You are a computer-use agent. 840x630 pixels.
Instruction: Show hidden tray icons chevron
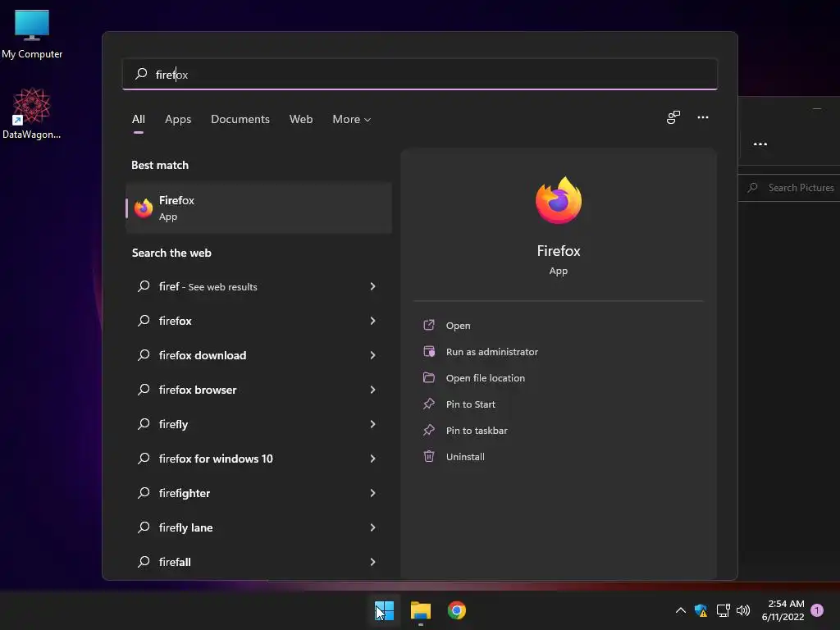(680, 610)
